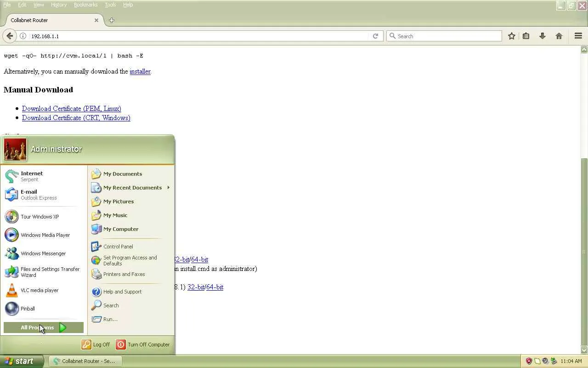Viewport: 588px width, 368px height.
Task: Open My Documents folder
Action: [131, 174]
